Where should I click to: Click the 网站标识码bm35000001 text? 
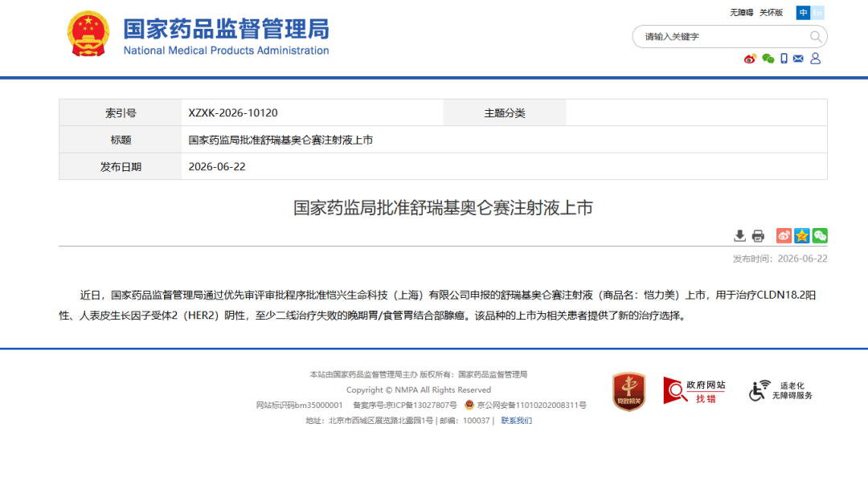click(x=299, y=406)
